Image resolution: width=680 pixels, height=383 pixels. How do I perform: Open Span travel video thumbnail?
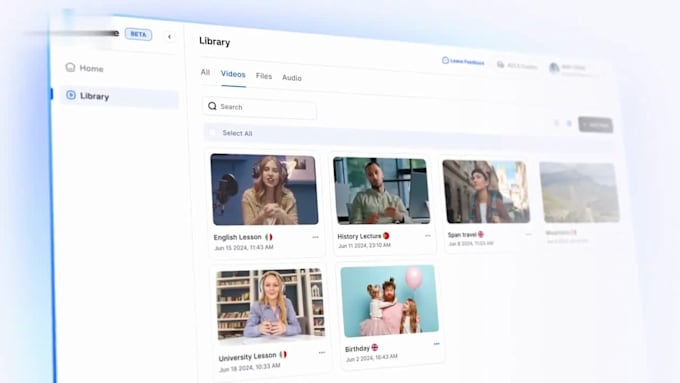click(x=486, y=192)
